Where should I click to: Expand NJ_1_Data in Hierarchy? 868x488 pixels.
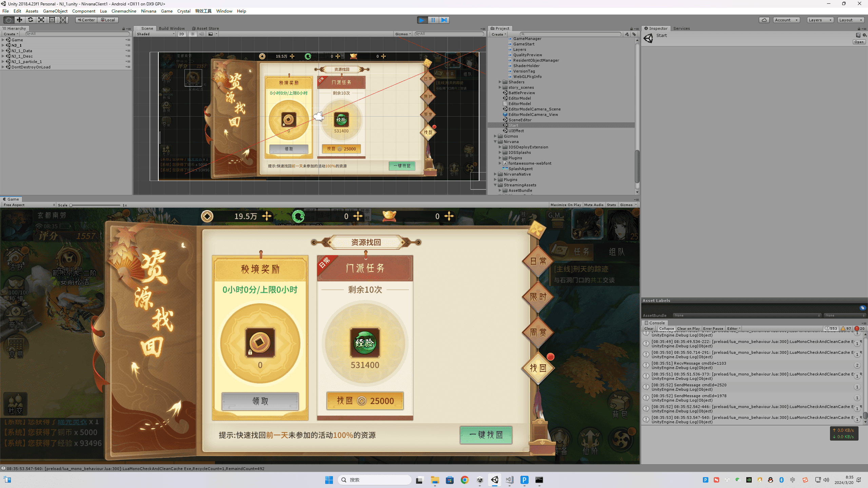click(3, 51)
